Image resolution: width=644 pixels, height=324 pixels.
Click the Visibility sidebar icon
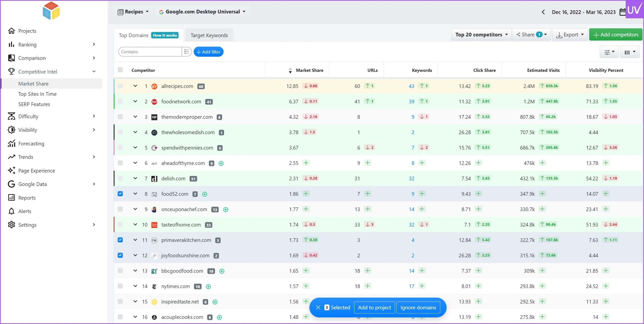(x=11, y=130)
